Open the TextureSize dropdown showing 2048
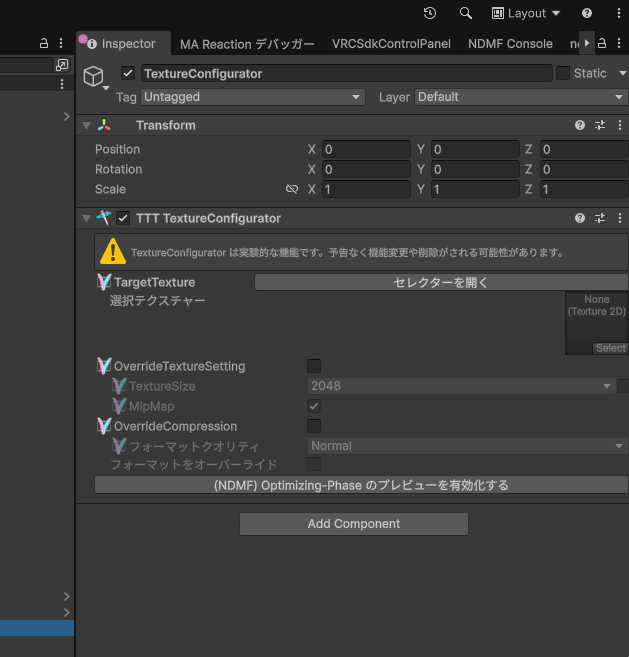The image size is (629, 657). (x=461, y=386)
